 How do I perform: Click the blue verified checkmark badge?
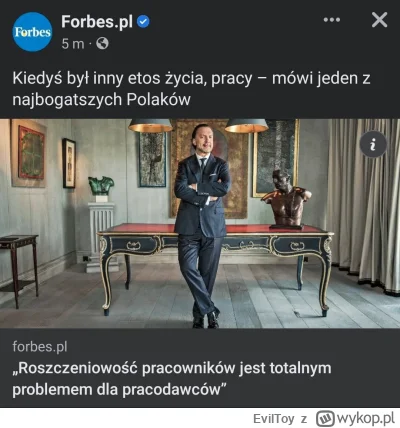[143, 22]
